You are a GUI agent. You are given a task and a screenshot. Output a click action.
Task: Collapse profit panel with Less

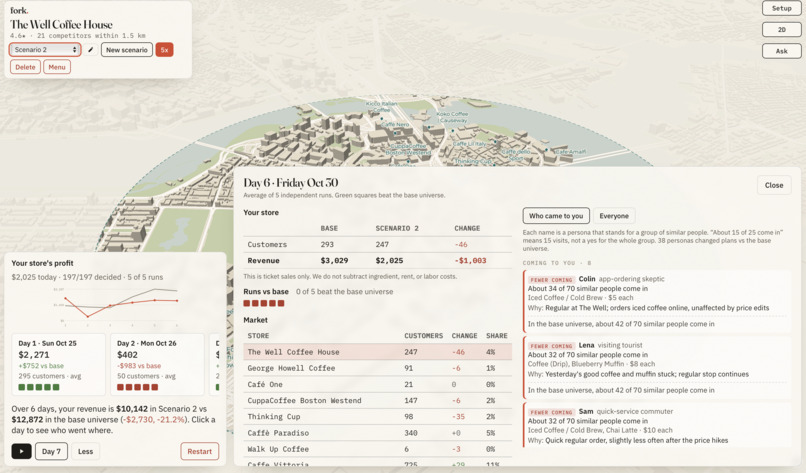tap(85, 451)
